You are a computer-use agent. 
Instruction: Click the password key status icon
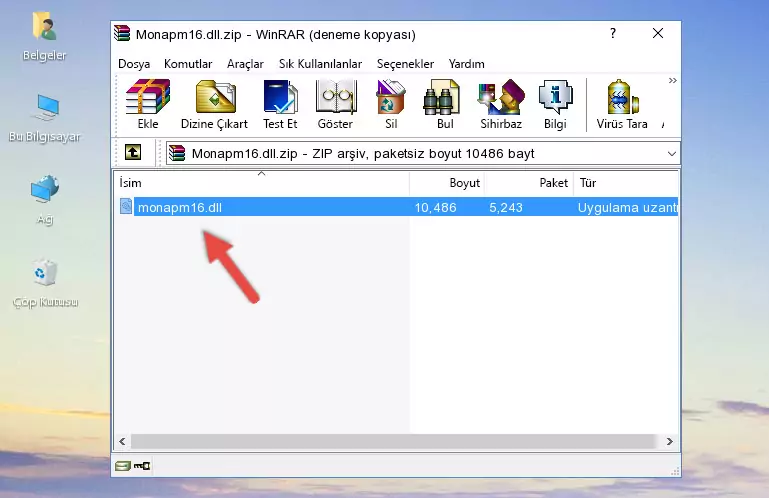(x=142, y=466)
